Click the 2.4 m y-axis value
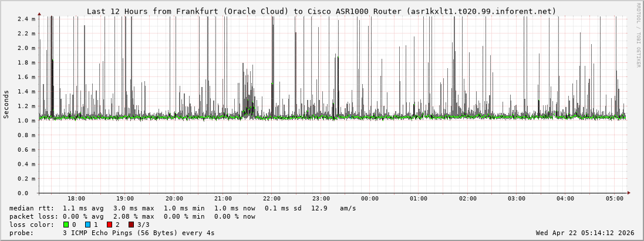Viewport: 644px width, 241px height. click(26, 19)
